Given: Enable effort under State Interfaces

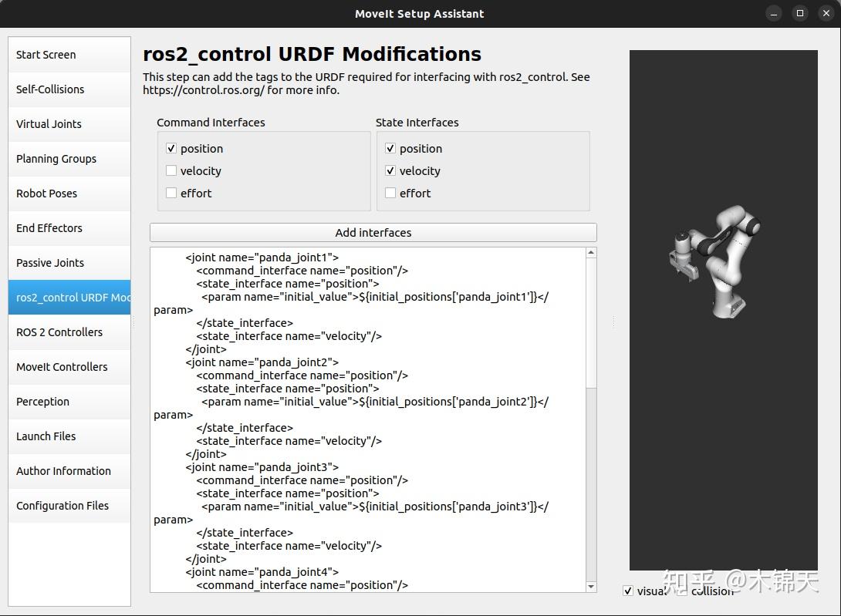Looking at the screenshot, I should pos(390,193).
